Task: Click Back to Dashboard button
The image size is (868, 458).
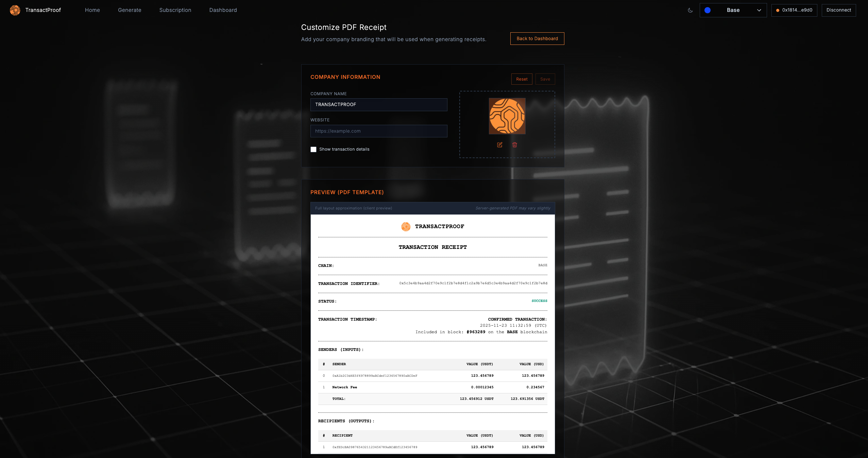Action: click(x=537, y=38)
